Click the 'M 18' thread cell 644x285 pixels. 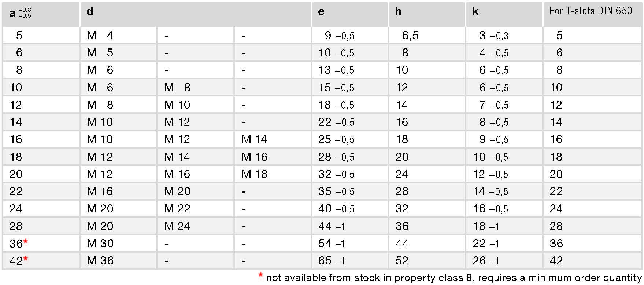(x=254, y=174)
